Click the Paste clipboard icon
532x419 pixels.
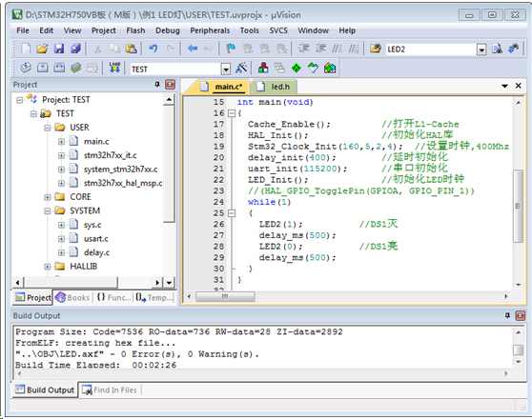[131, 49]
